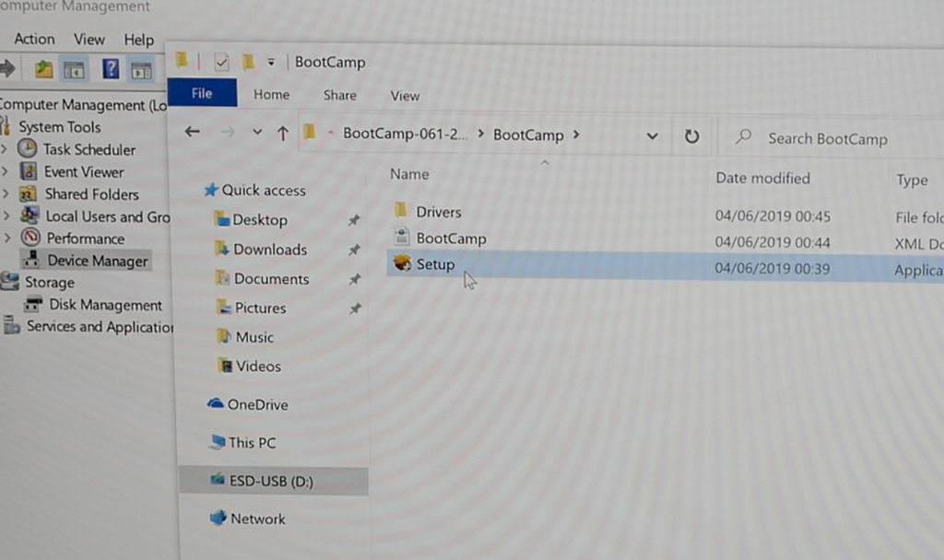Open Videos in Quick access

[x=258, y=367]
